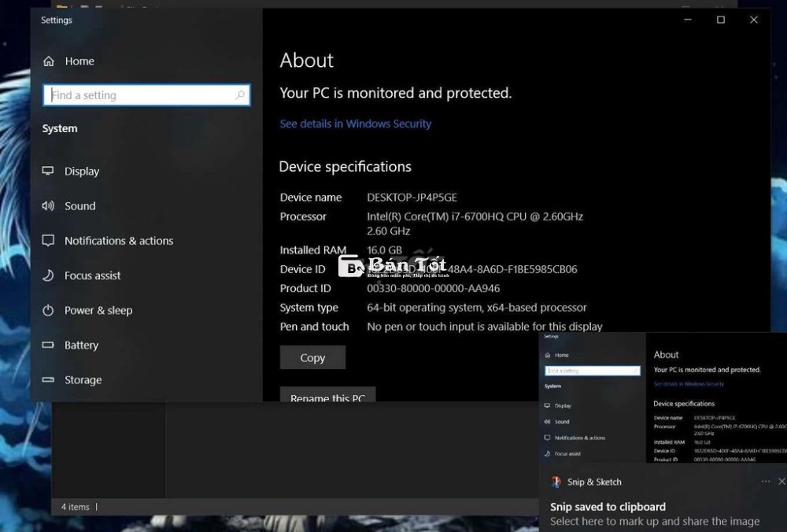Click the "Device specifications" heading

pos(345,167)
